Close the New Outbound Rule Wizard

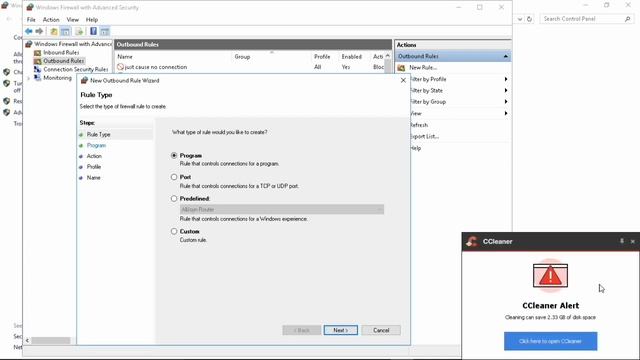point(403,80)
